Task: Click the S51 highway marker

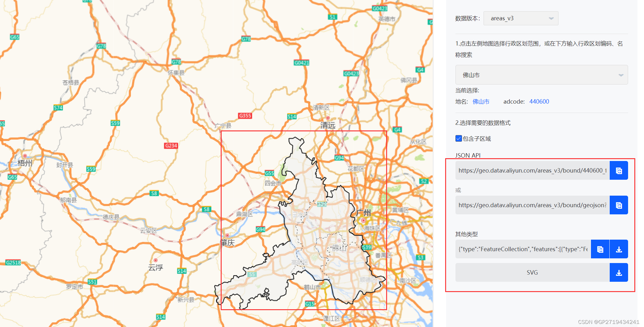Action: click(92, 282)
